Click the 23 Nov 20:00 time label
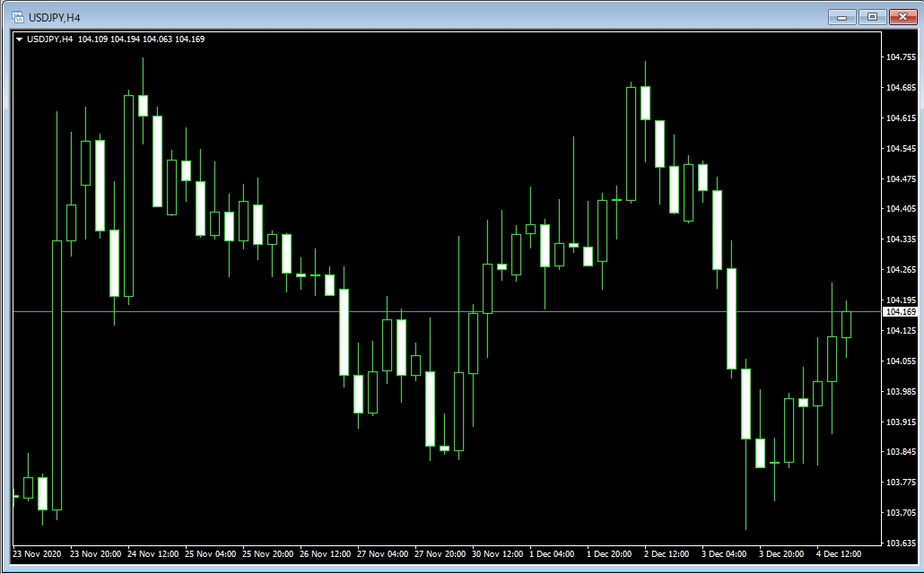The height and width of the screenshot is (574, 924). [x=95, y=554]
